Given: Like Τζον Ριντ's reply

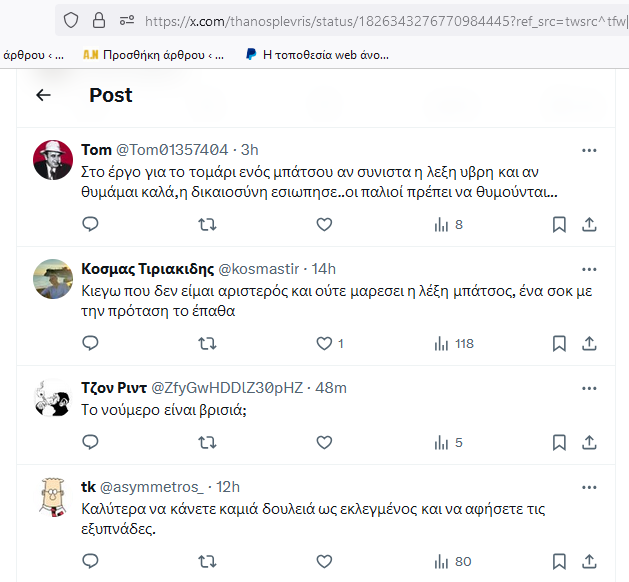Looking at the screenshot, I should coord(324,443).
